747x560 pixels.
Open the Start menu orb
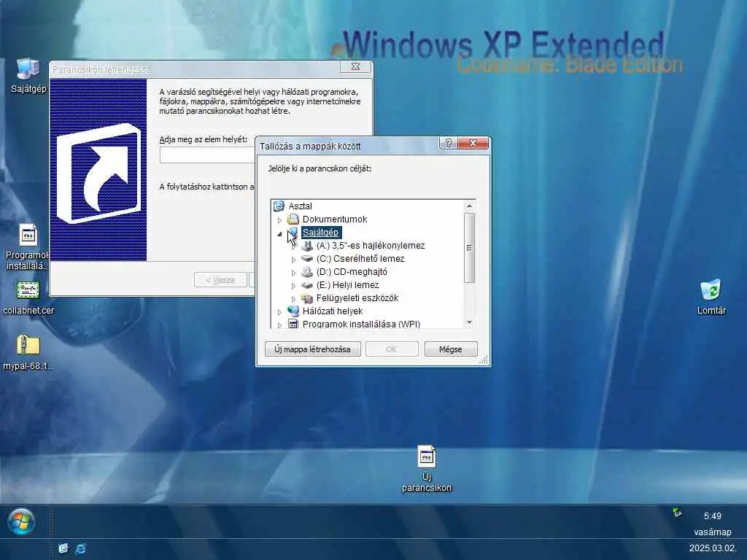coord(21,521)
